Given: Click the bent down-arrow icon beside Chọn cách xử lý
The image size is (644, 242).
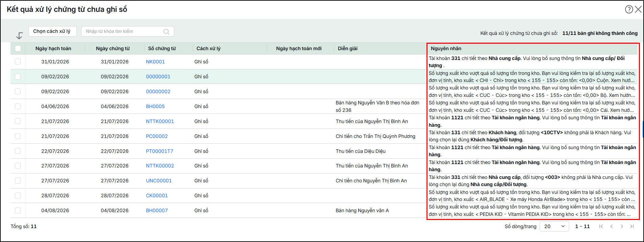Looking at the screenshot, I should point(19,36).
